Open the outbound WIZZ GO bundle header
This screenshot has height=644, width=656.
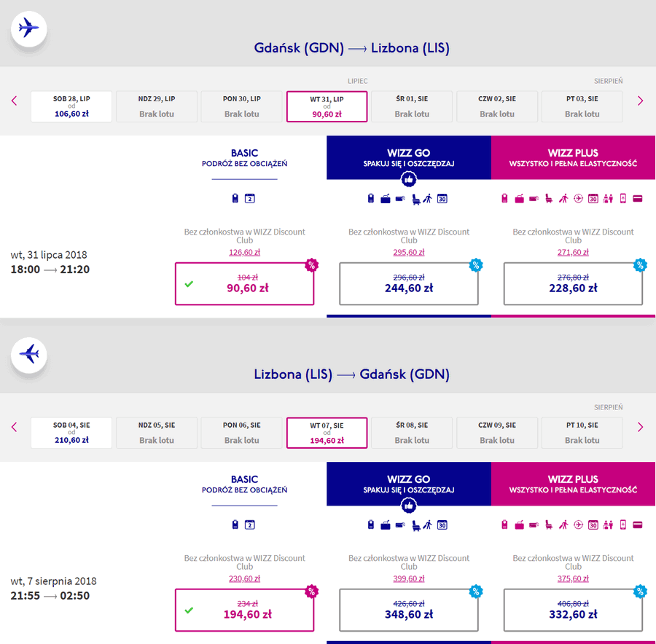409,157
